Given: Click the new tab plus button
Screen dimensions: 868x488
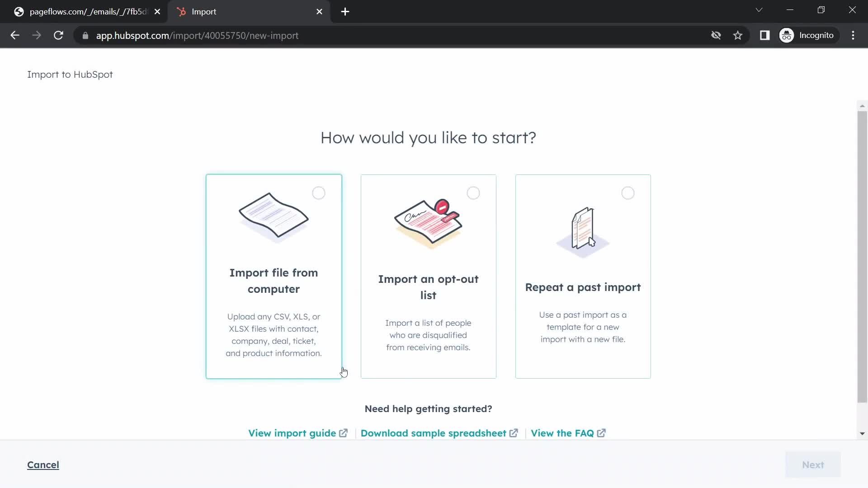Looking at the screenshot, I should 345,12.
